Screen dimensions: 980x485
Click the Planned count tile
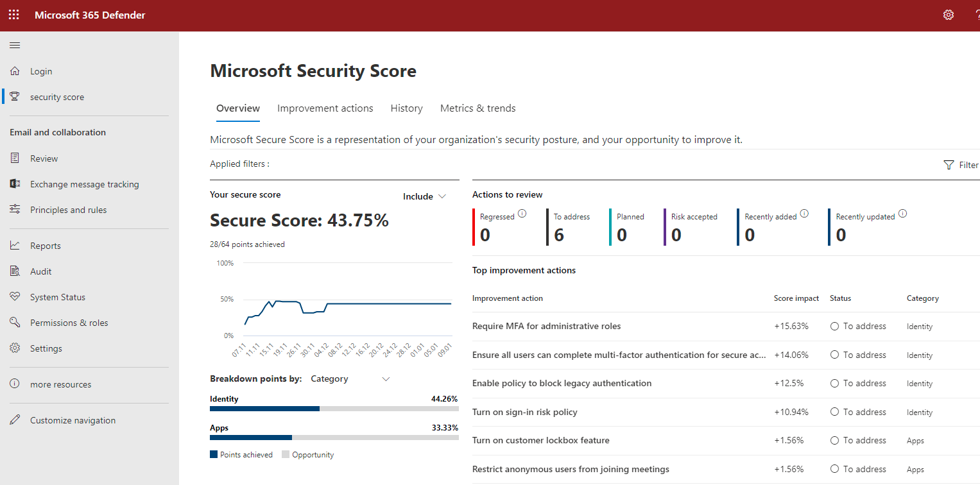pos(627,227)
